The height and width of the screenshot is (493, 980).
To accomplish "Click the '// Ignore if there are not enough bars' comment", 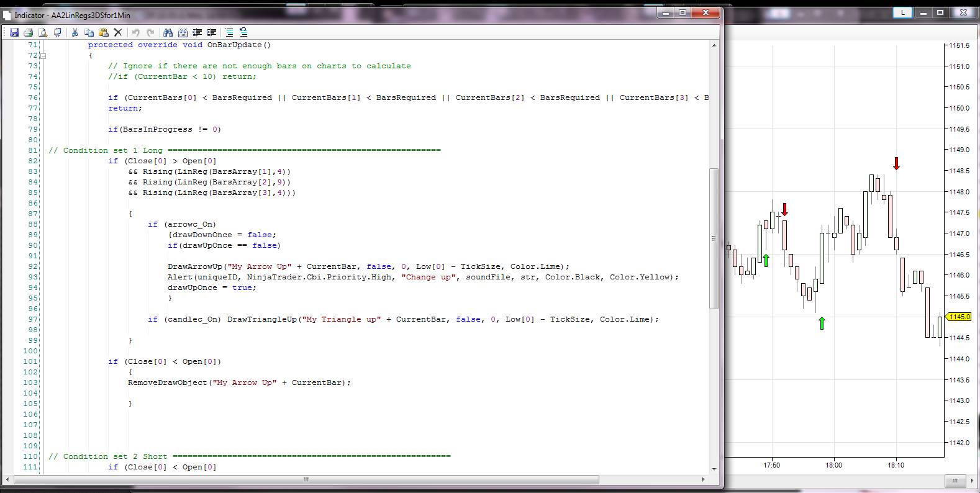I will (259, 66).
